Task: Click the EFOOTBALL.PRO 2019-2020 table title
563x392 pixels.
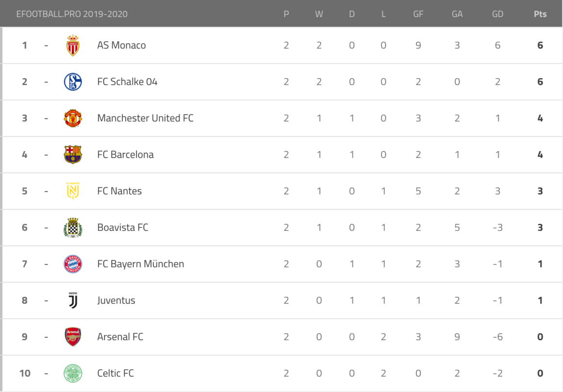Action: [x=72, y=14]
